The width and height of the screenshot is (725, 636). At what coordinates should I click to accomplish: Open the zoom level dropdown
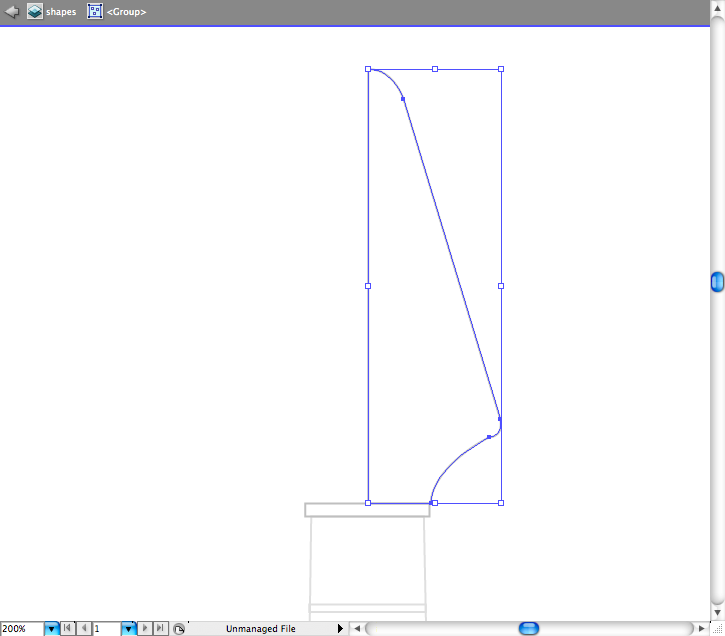pos(51,629)
